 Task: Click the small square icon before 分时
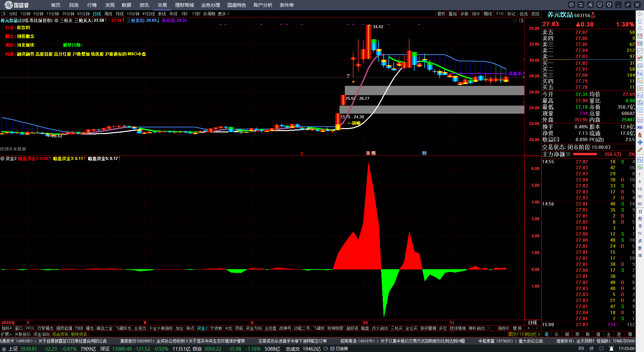pos(3,14)
